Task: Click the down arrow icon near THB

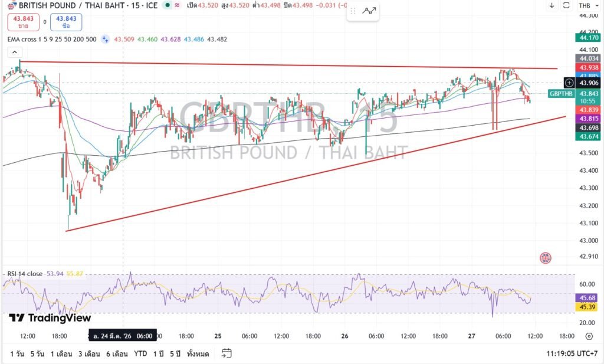Action: click(552, 5)
